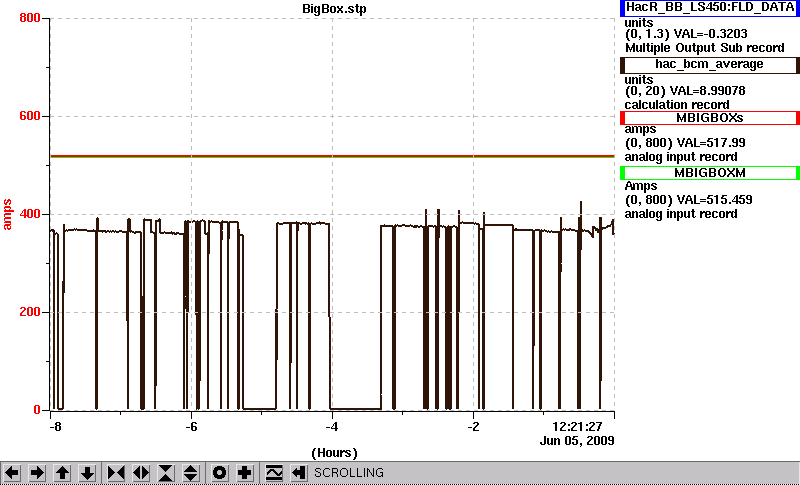
Task: Click the date Jun 05, 2009
Action: (x=577, y=441)
